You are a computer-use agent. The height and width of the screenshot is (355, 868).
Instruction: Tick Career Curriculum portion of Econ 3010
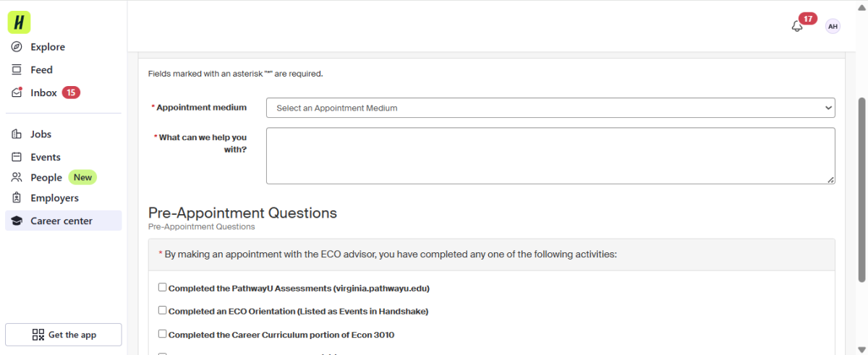click(162, 334)
